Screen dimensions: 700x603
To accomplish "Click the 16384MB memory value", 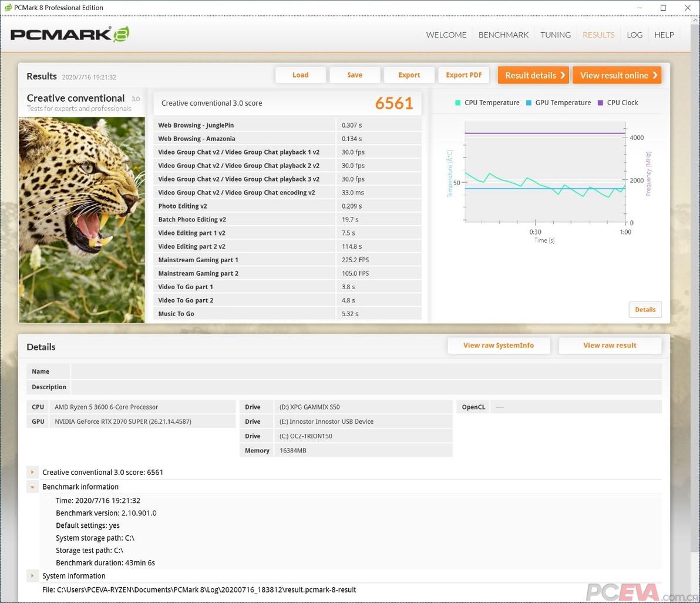I will 293,450.
